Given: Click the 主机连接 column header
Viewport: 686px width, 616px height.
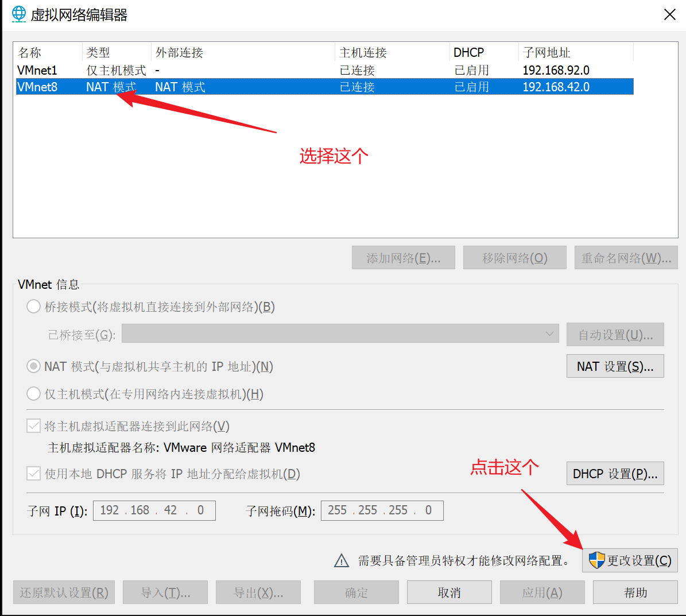Looking at the screenshot, I should click(x=392, y=52).
